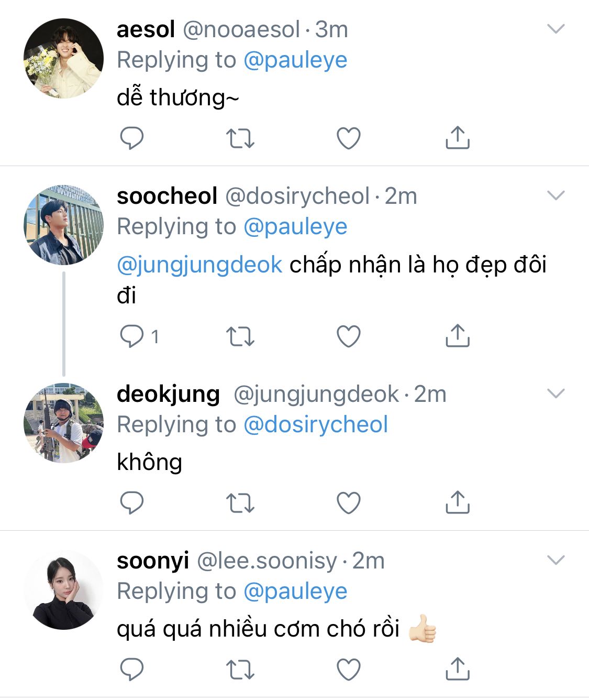Retweet soocheol's tweet

(240, 336)
